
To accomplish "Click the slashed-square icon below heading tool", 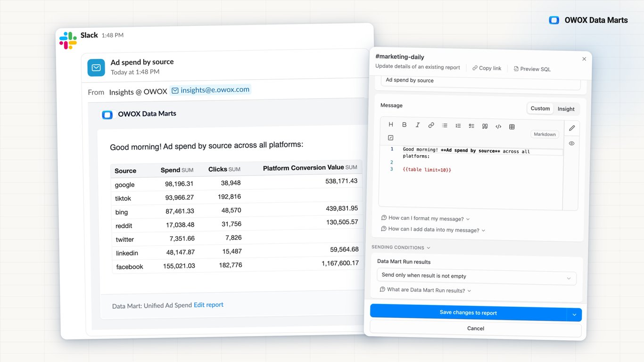I will point(390,138).
